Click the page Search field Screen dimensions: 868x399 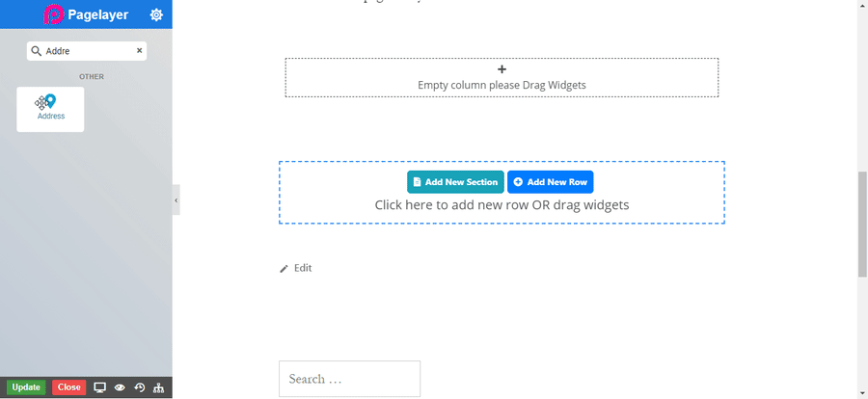pos(349,379)
